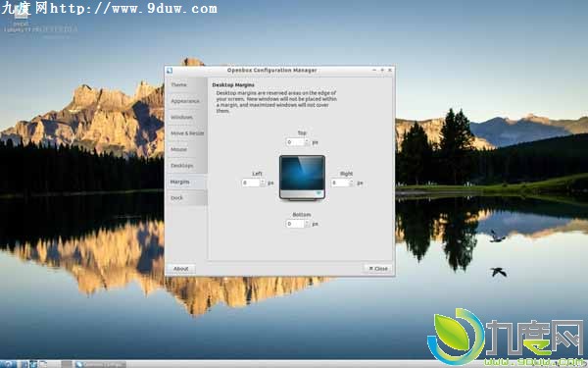Viewport: 588px width, 368px height.
Task: Select the Windows tab in sidebar
Action: click(186, 117)
